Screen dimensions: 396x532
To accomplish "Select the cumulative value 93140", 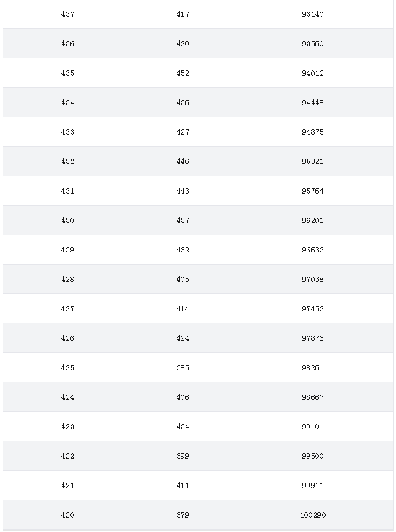I will point(313,14).
